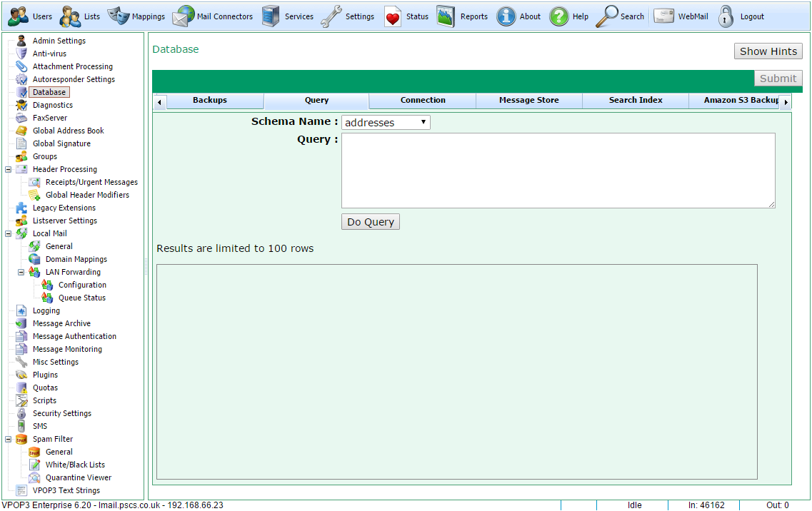
Task: Open the Search magnifying glass icon
Action: tap(606, 16)
